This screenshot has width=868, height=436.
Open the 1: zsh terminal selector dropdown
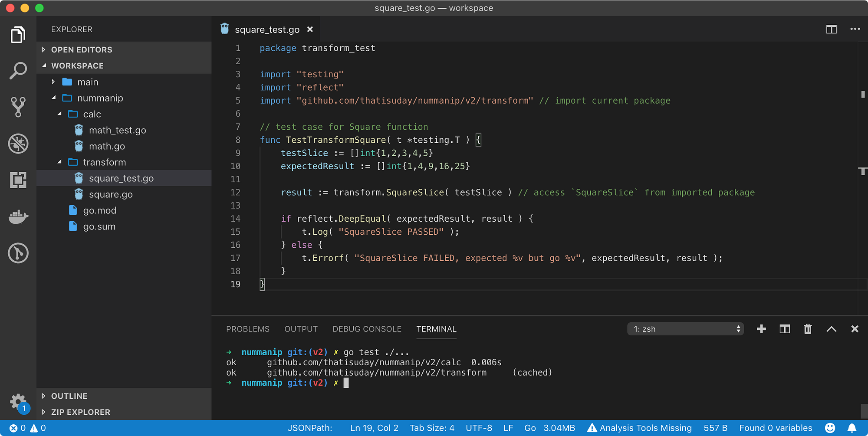point(685,329)
